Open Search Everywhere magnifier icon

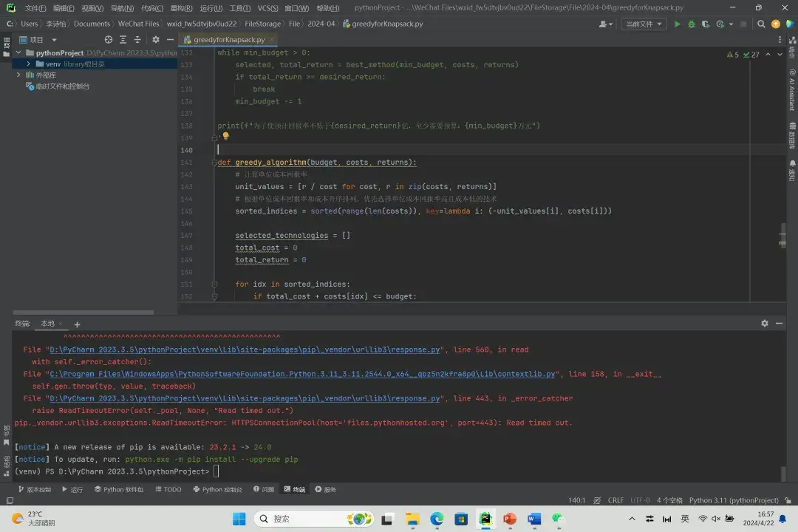(761, 24)
